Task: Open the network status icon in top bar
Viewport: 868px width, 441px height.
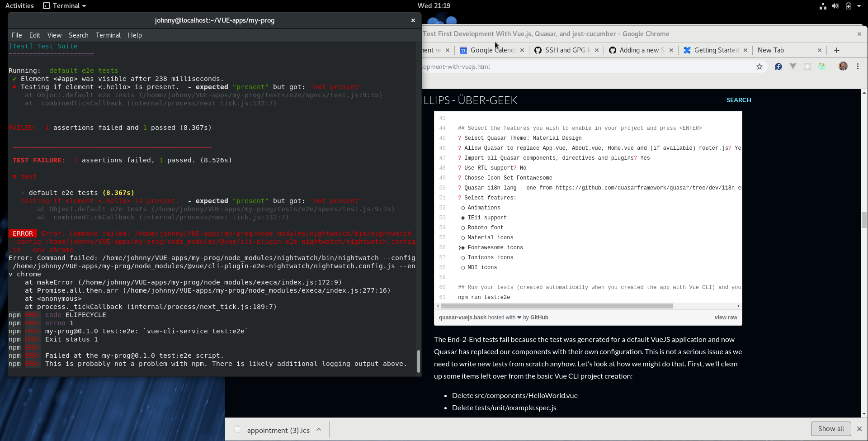Action: click(823, 6)
